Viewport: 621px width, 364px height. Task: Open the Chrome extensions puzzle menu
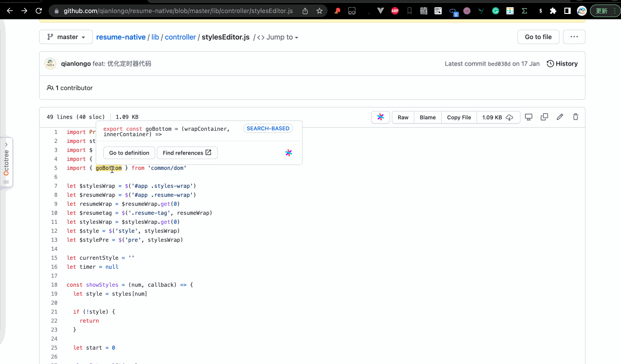[x=553, y=11]
